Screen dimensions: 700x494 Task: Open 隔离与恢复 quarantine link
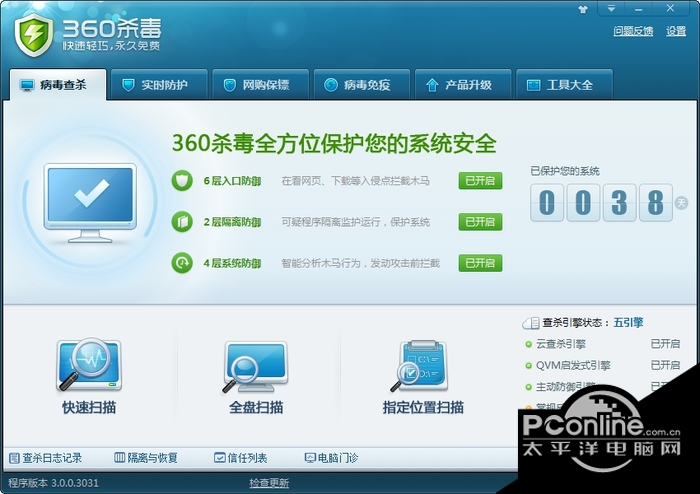click(x=153, y=458)
